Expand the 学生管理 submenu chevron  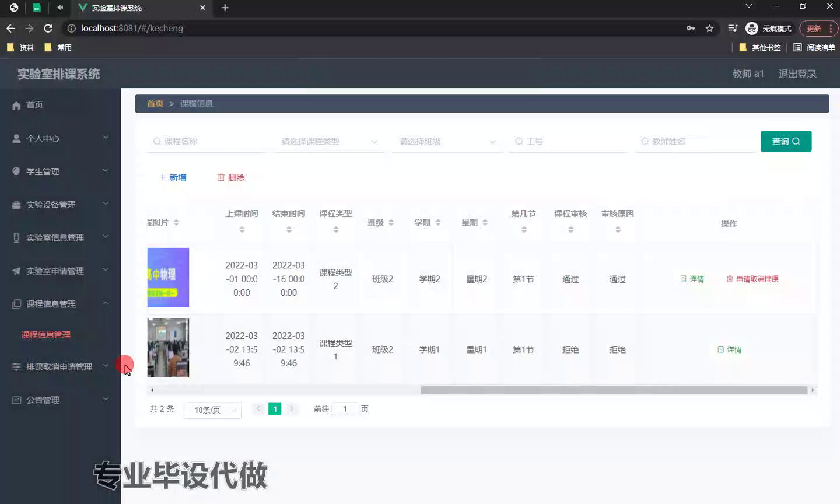[x=106, y=171]
